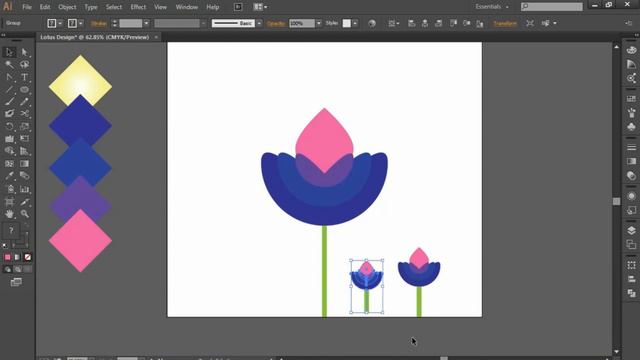Select the Ellipse shape tool
Viewport: 640px width, 360px height.
tap(24, 89)
